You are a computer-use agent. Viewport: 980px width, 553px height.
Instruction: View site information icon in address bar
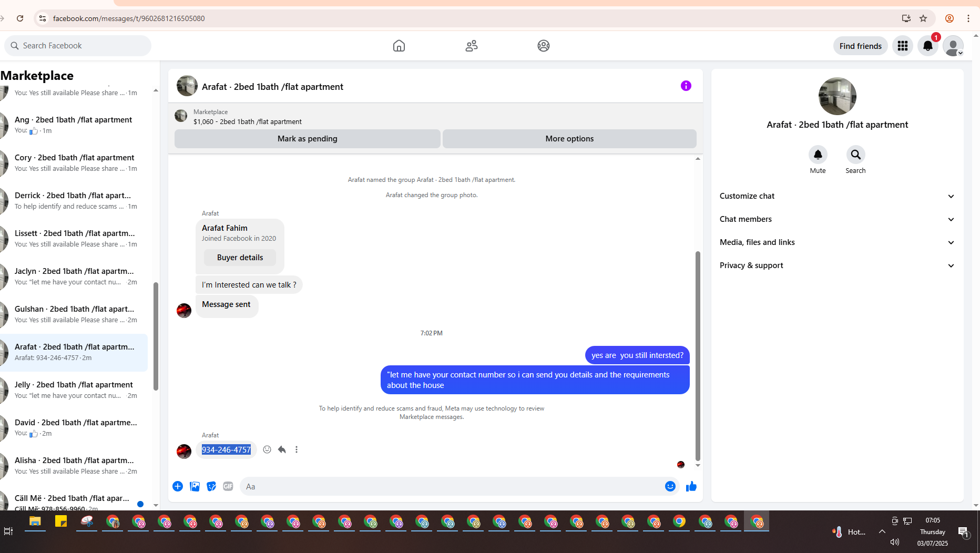[x=43, y=18]
